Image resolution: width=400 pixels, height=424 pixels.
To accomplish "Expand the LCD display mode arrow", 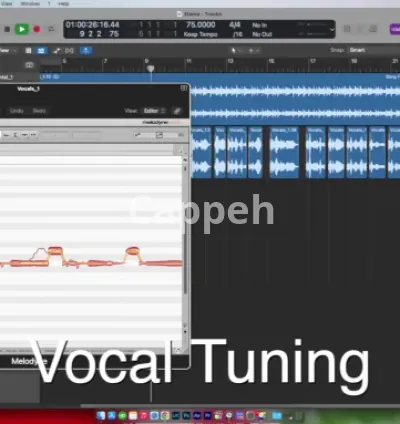I will tap(332, 30).
